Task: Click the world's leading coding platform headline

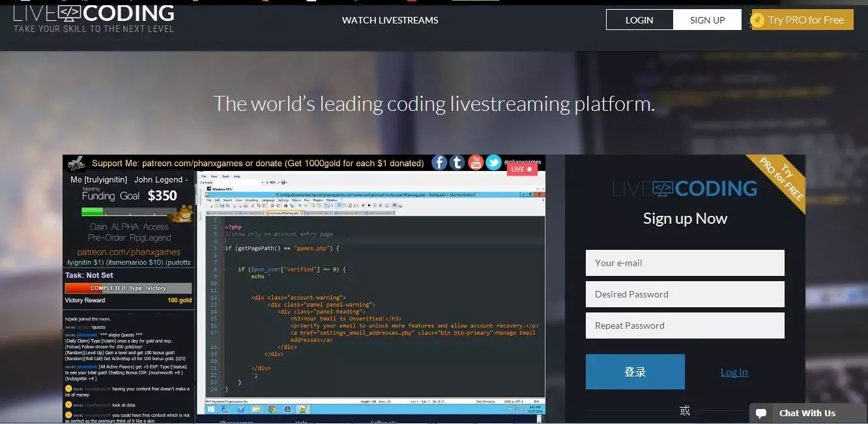Action: pyautogui.click(x=434, y=104)
